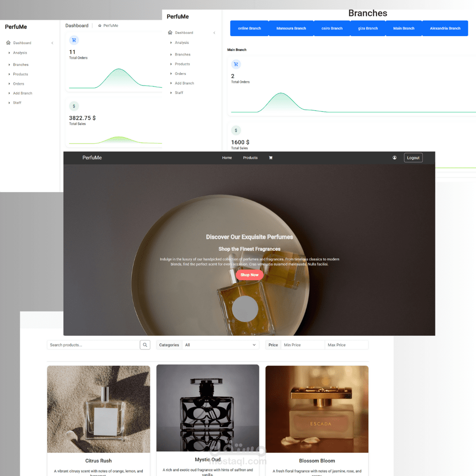This screenshot has width=476, height=476.
Task: Open Add Branch in Branches window sidebar
Action: [x=184, y=83]
